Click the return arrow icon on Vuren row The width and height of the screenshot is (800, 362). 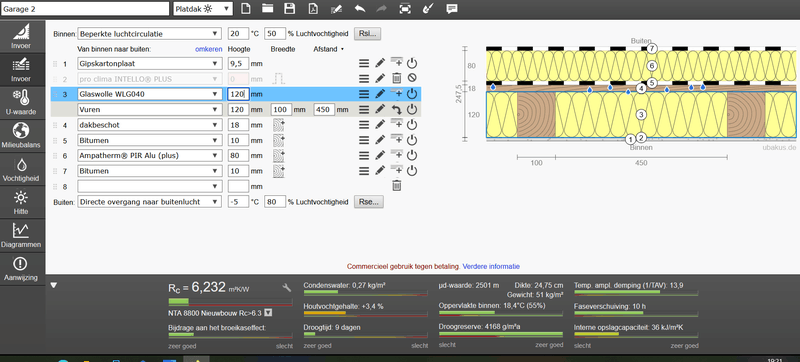pos(396,109)
